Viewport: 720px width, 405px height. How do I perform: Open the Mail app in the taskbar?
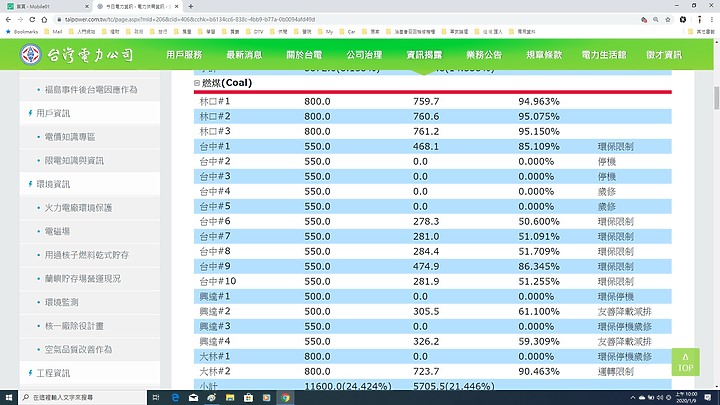pyautogui.click(x=193, y=397)
